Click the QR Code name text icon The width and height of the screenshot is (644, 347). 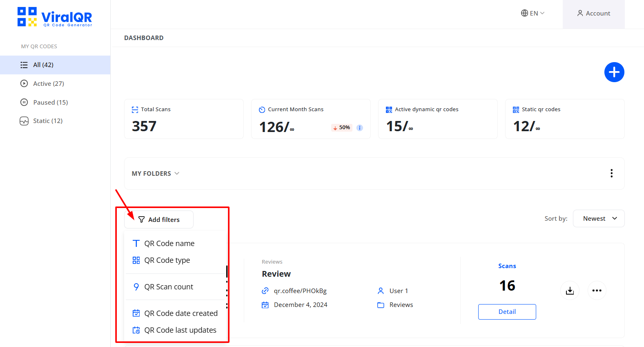136,244
